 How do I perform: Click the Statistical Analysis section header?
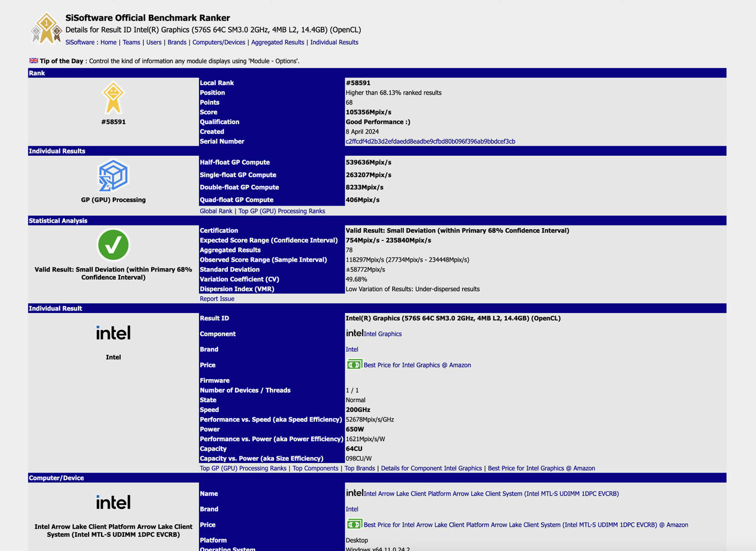click(377, 220)
